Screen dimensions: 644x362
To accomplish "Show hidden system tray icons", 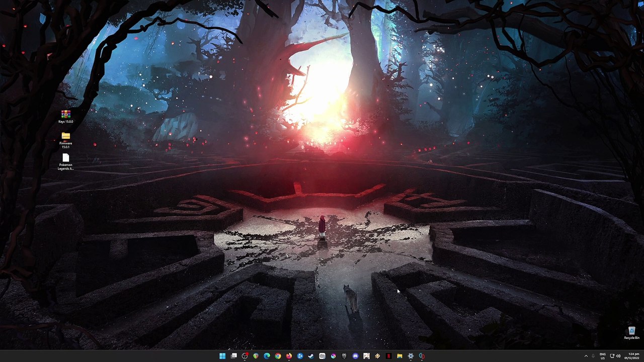I will (586, 356).
